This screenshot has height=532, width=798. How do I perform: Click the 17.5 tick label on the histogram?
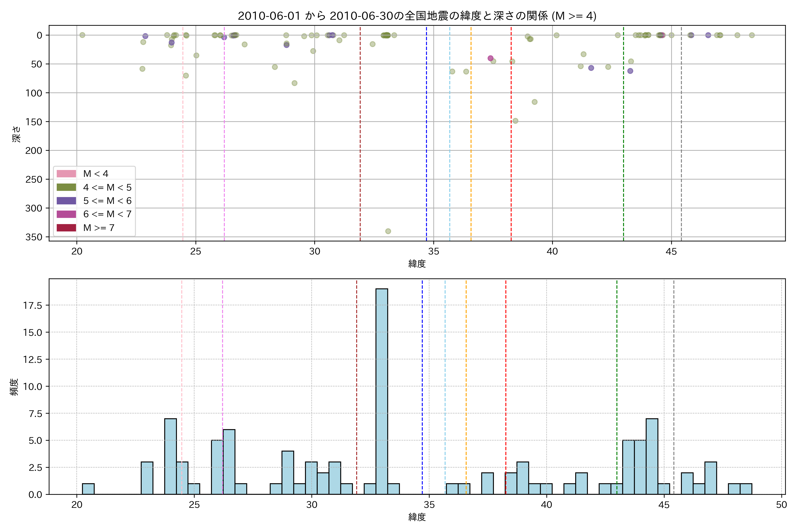[x=33, y=305]
